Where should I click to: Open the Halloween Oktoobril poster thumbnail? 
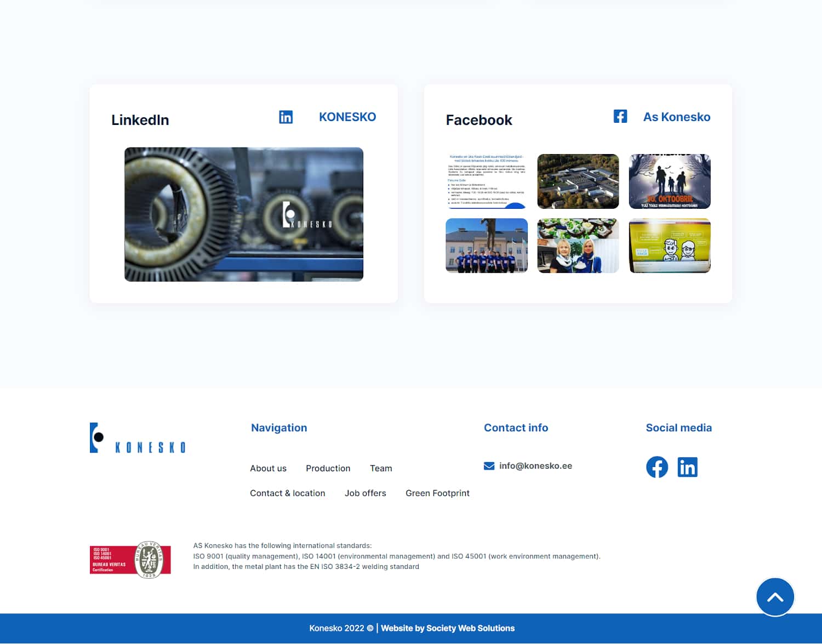pyautogui.click(x=670, y=181)
